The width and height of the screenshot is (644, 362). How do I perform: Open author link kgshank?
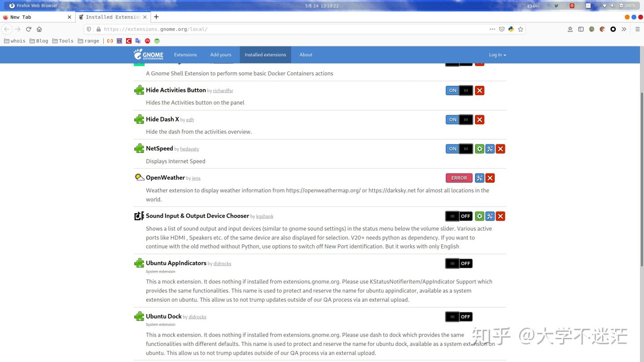click(265, 216)
